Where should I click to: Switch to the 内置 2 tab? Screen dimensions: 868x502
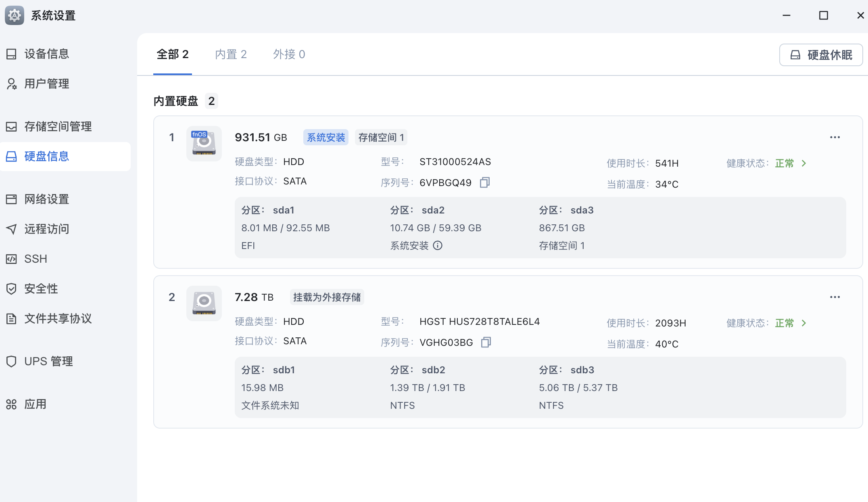pyautogui.click(x=231, y=54)
